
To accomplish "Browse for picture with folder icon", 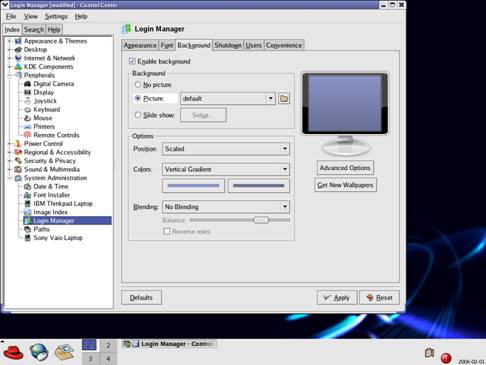I will (284, 98).
